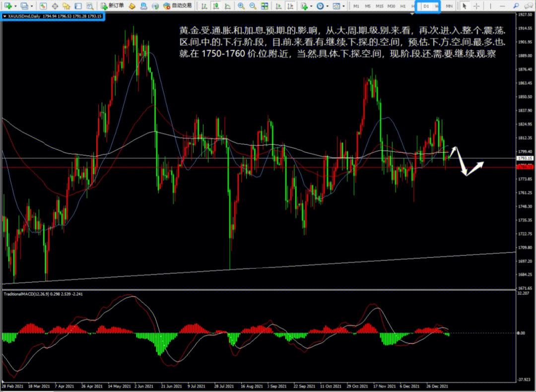Open the search magnifier icon

[x=516, y=6]
